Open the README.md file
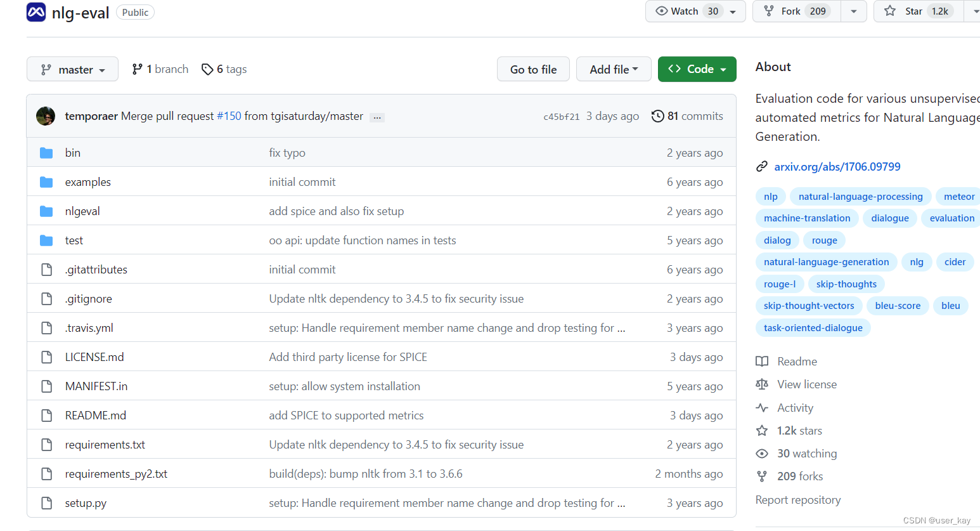Screen dimensions: 980x531 (x=96, y=416)
